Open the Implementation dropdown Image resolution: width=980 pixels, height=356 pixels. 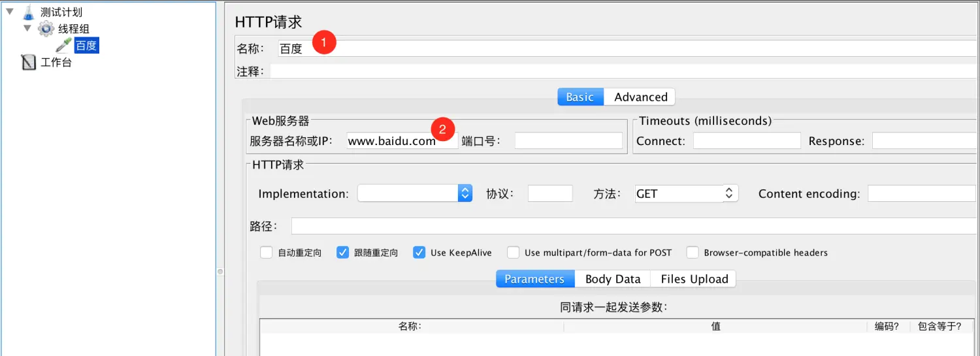click(x=415, y=193)
